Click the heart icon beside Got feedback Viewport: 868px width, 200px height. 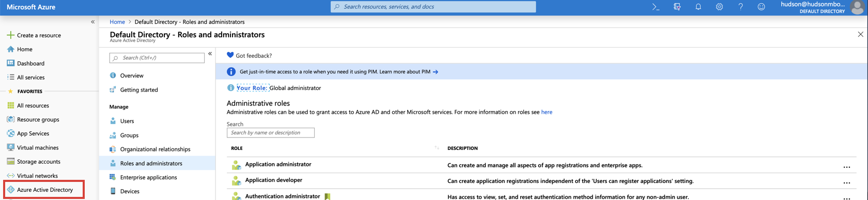click(230, 55)
